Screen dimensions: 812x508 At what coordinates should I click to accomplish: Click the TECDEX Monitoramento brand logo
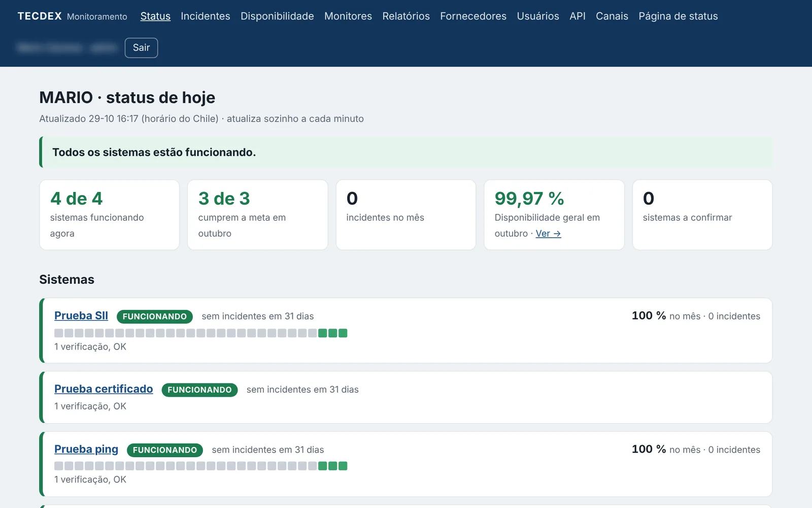(73, 16)
